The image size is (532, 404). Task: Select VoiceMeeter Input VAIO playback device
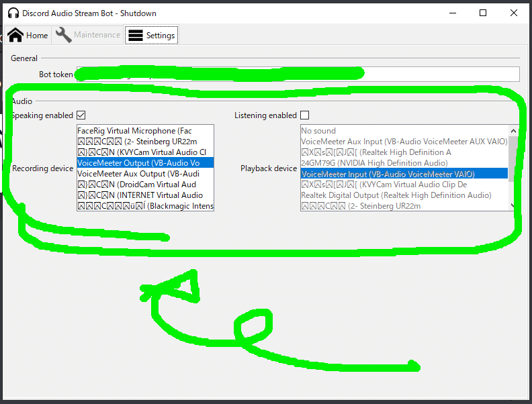(x=404, y=174)
